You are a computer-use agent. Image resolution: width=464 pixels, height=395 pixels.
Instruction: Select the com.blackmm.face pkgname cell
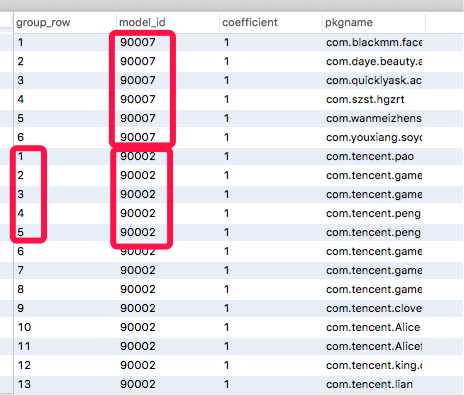click(x=374, y=42)
